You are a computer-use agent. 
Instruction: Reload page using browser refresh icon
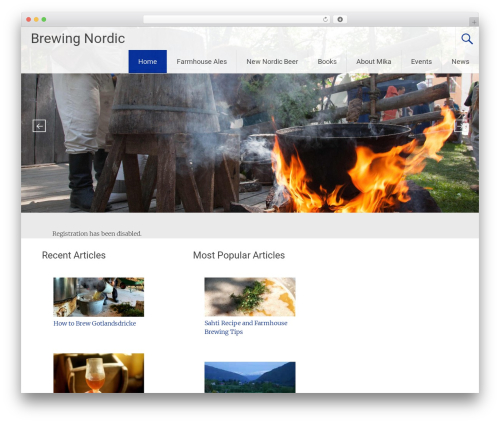tap(325, 20)
